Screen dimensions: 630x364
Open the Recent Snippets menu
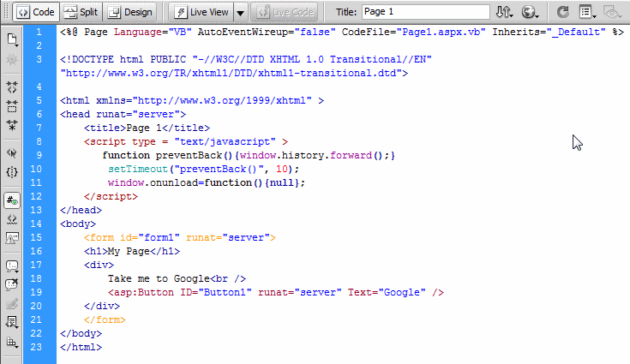(x=12, y=322)
